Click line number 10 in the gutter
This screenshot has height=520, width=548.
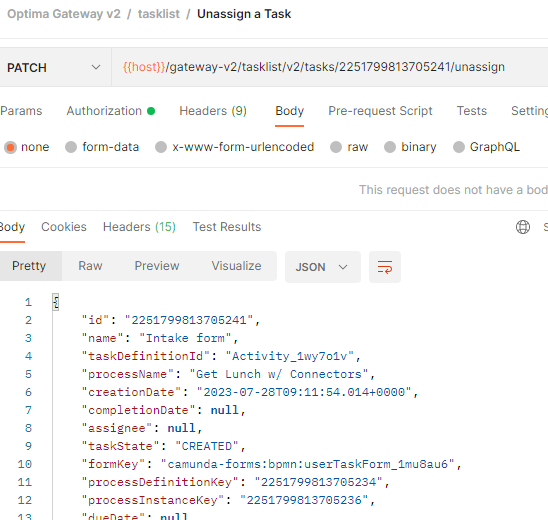[25, 464]
